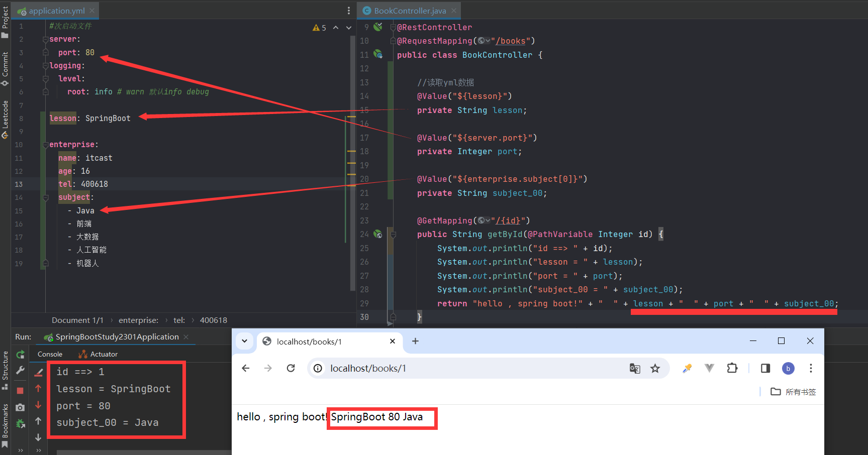
Task: Switch to BookController.java editor tab
Action: coord(409,11)
